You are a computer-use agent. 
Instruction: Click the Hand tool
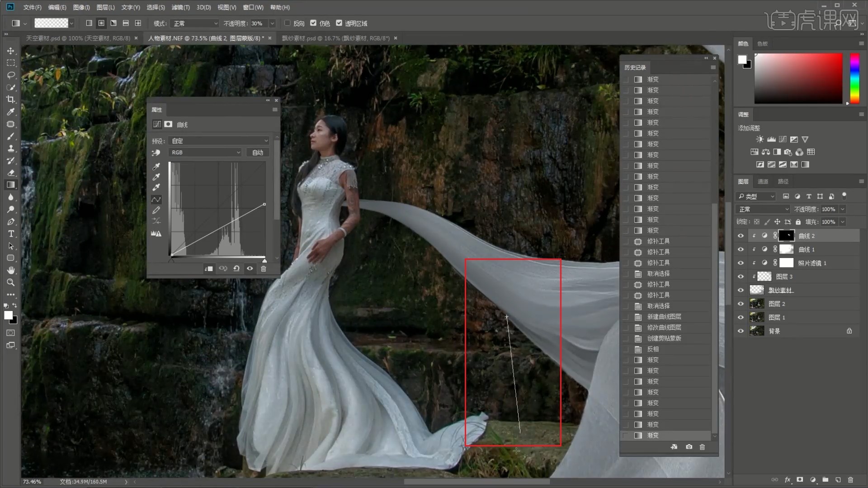pos(11,270)
